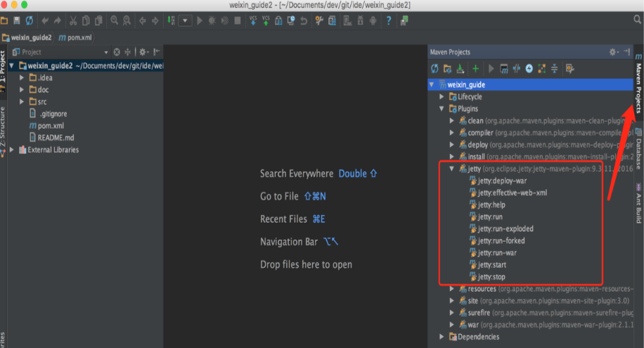644x348 pixels.
Task: Hide the Project tool window
Action: coord(157,52)
